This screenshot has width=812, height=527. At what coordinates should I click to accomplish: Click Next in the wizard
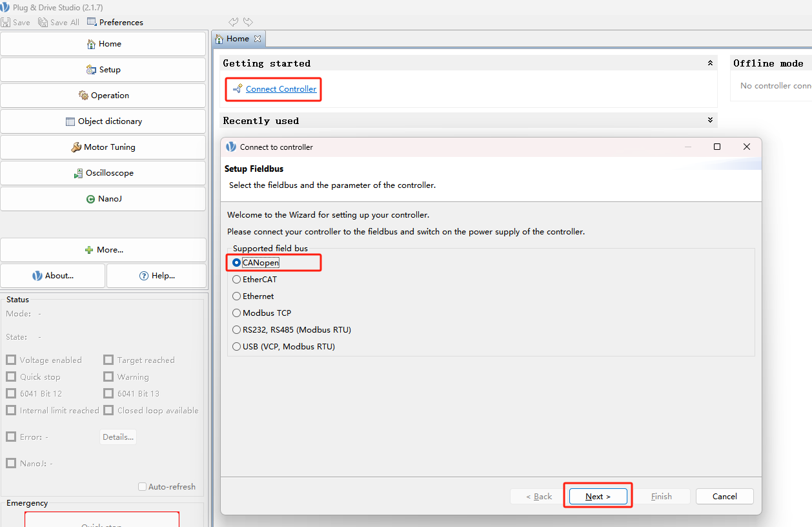click(x=598, y=496)
